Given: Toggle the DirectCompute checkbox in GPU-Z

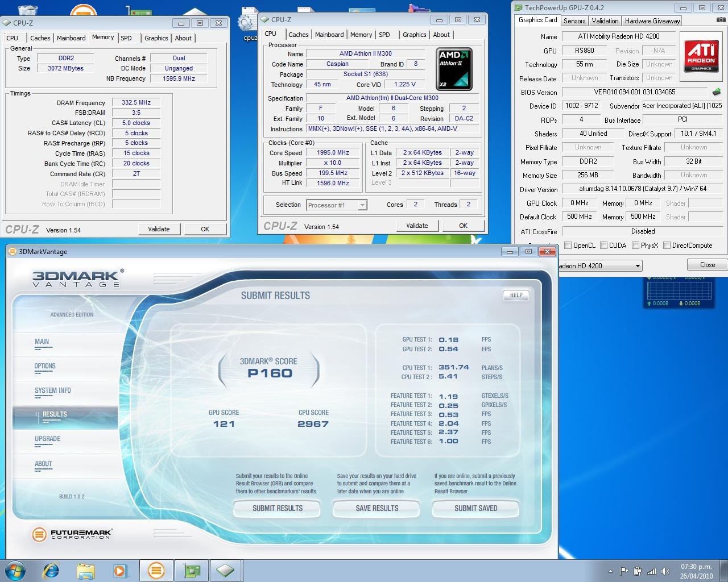Looking at the screenshot, I should [x=666, y=246].
